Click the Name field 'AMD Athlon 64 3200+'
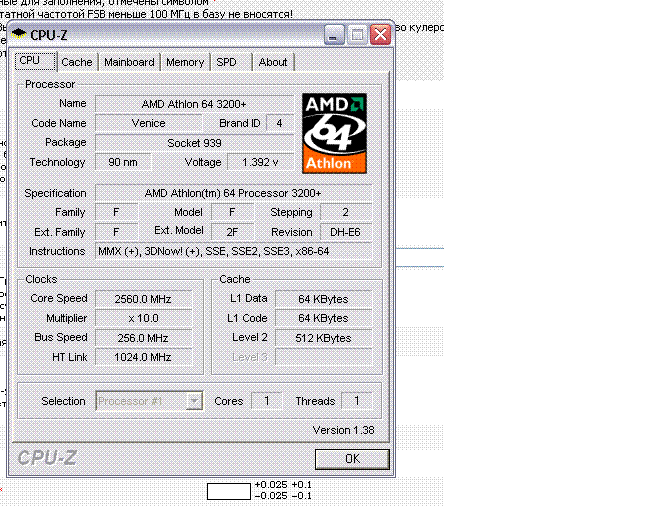This screenshot has height=532, width=664. coord(194,104)
